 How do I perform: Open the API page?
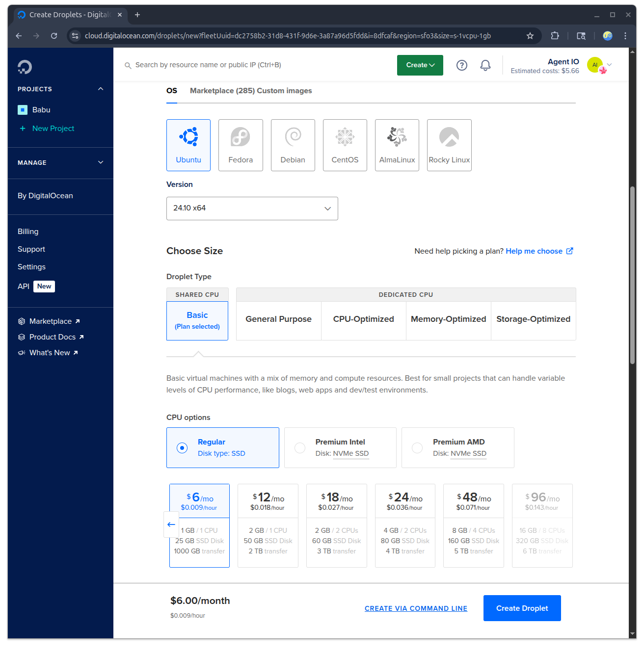24,287
